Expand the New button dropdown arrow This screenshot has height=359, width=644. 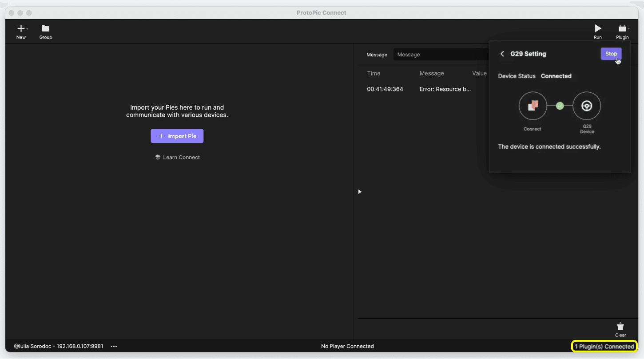27,28
